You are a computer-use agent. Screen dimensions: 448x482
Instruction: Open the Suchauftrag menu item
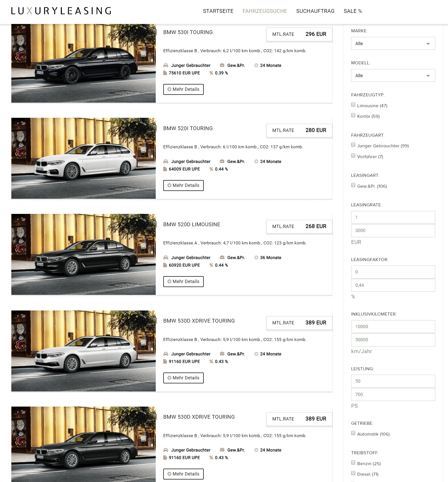tap(315, 11)
